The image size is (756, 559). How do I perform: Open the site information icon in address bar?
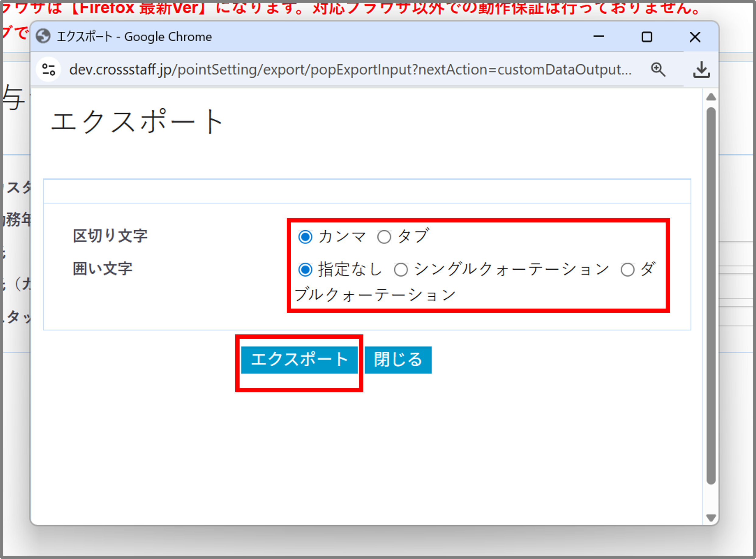[x=48, y=70]
